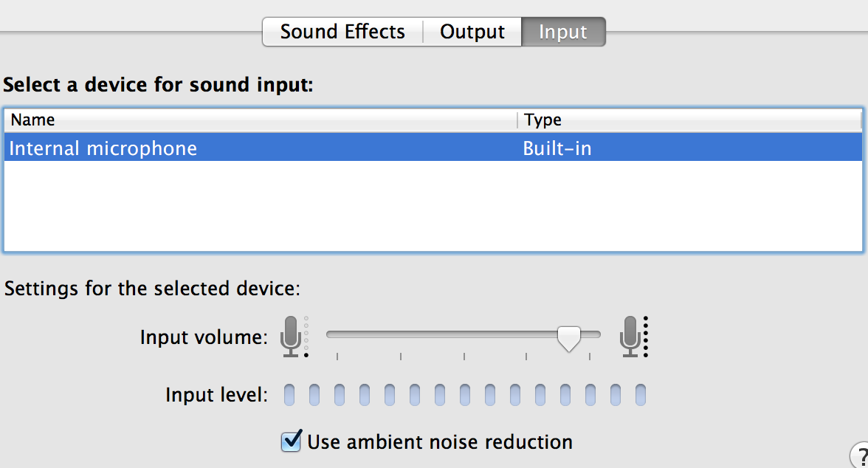This screenshot has height=468, width=868.
Task: Set input volume at the highest tick mark
Action: click(590, 357)
